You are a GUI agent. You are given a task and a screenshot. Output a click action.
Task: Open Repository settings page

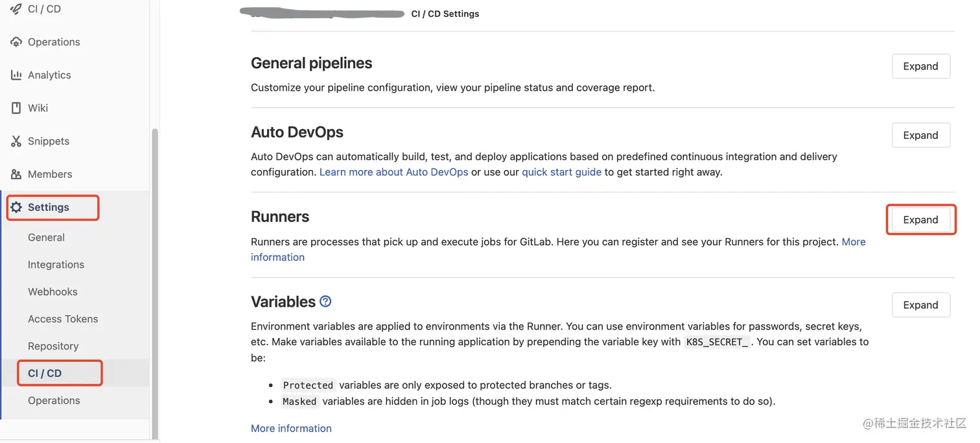click(x=53, y=346)
